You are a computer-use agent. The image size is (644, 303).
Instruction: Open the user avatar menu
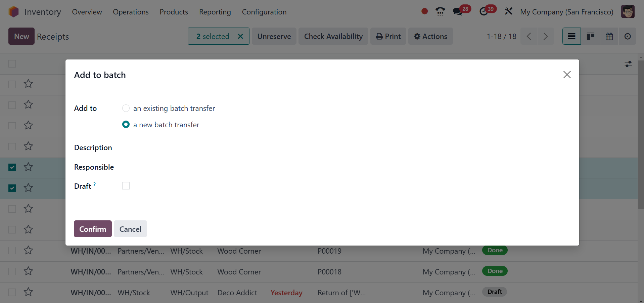coord(628,11)
